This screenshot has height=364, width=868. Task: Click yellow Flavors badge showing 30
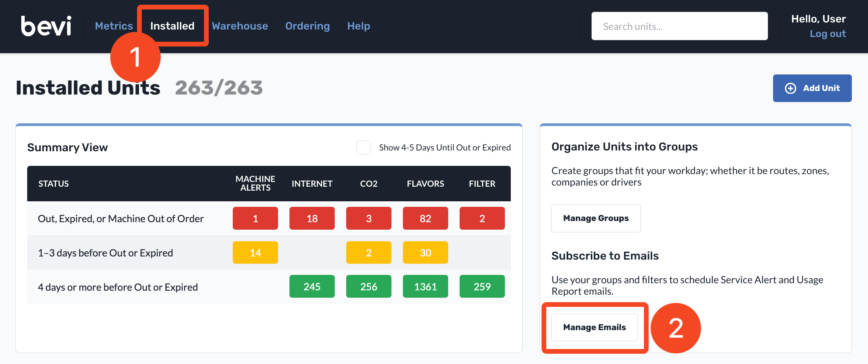coord(425,253)
